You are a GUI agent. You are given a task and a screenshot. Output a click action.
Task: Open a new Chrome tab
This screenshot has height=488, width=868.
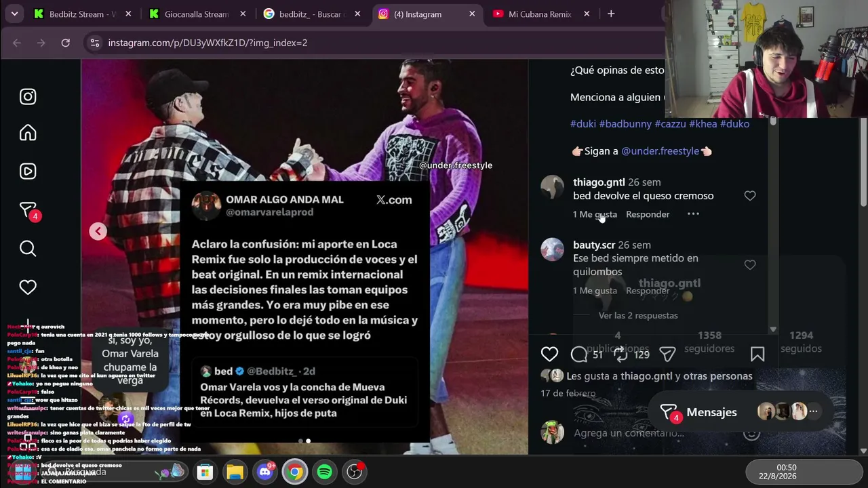click(611, 14)
